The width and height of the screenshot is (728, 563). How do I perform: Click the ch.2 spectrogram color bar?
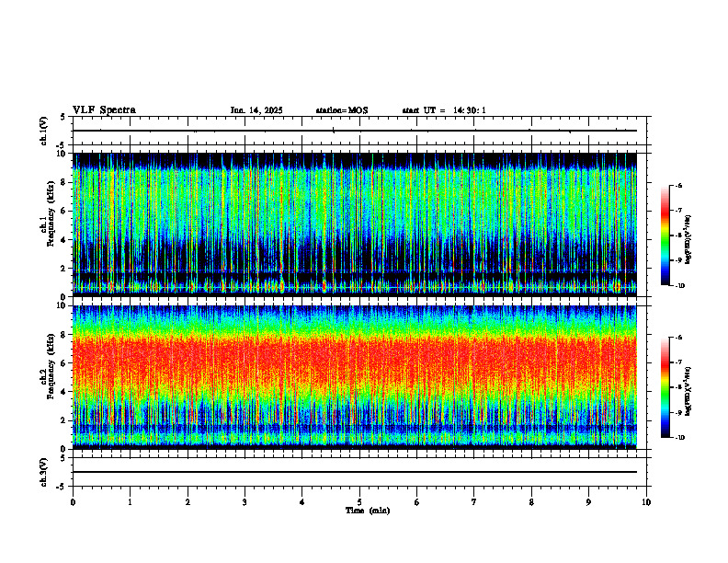coord(665,387)
